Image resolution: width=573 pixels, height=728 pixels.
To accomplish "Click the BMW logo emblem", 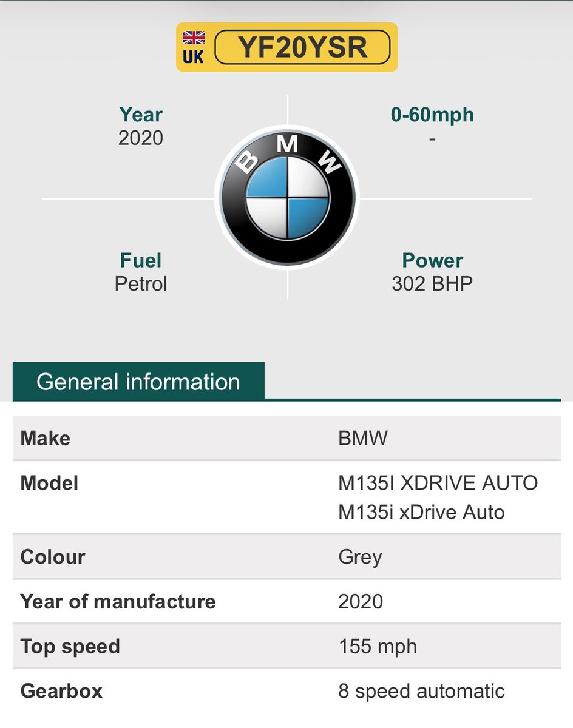I will coord(287,198).
